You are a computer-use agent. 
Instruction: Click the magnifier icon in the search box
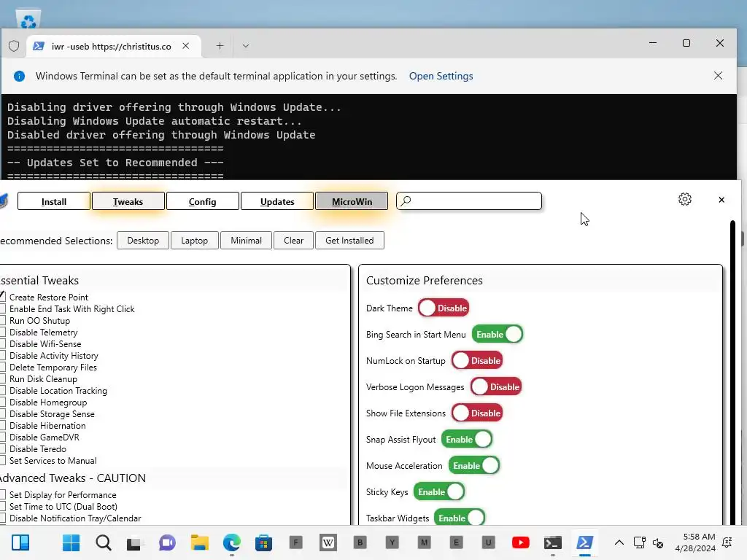coord(406,201)
